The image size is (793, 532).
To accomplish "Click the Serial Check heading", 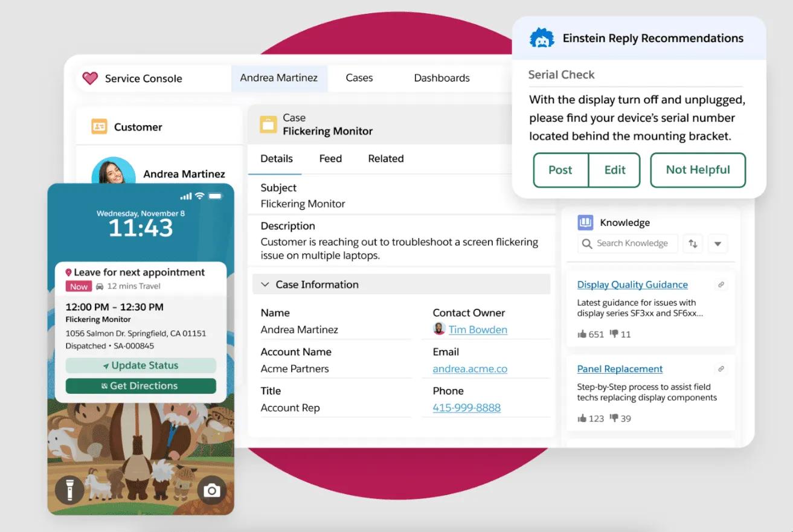I will point(562,75).
